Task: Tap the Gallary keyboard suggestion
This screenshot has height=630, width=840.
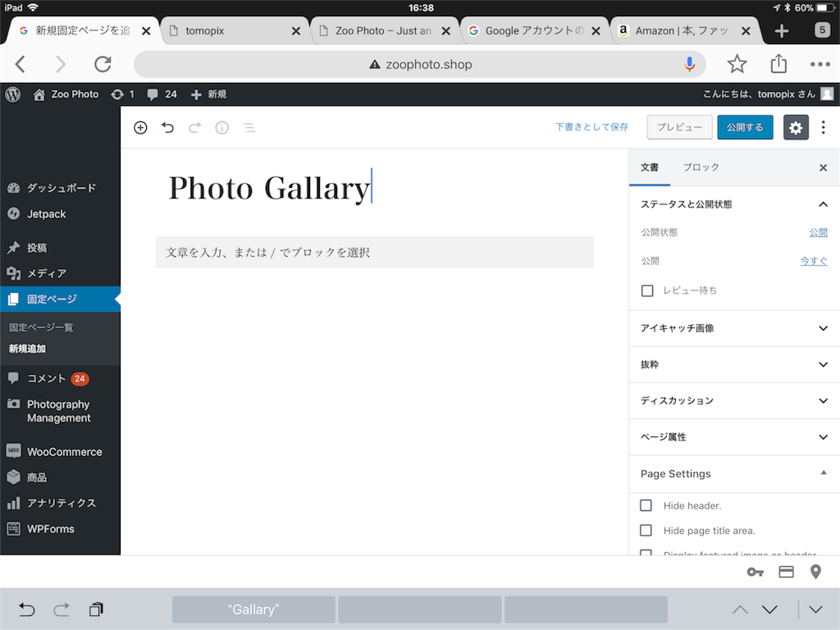Action: click(253, 609)
